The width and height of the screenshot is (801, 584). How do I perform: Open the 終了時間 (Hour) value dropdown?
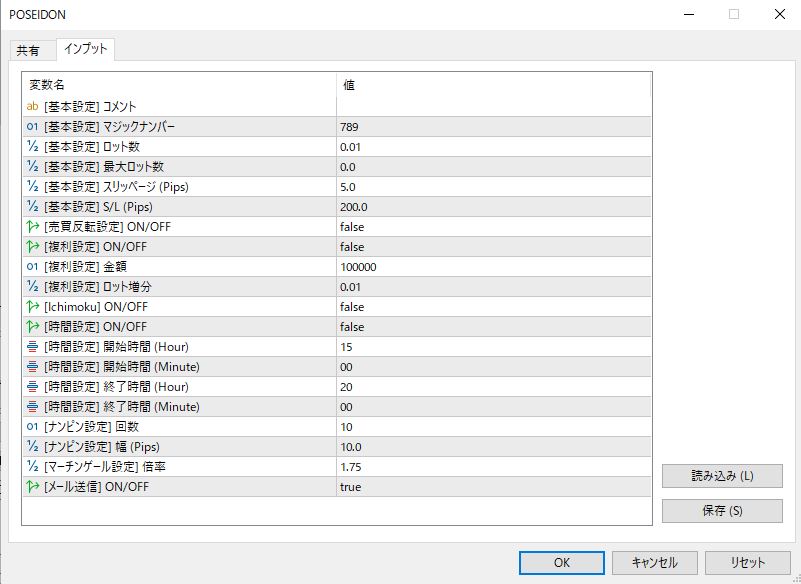coord(493,386)
